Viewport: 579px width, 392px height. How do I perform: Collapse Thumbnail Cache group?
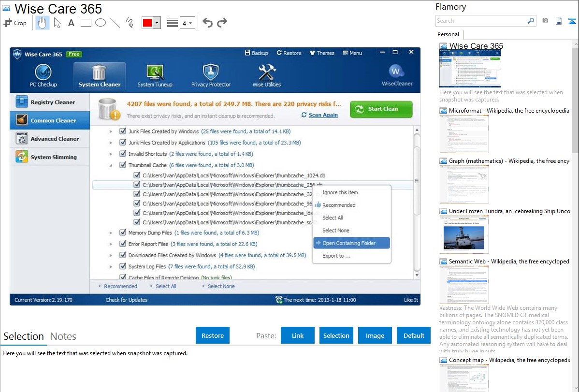[x=110, y=165]
